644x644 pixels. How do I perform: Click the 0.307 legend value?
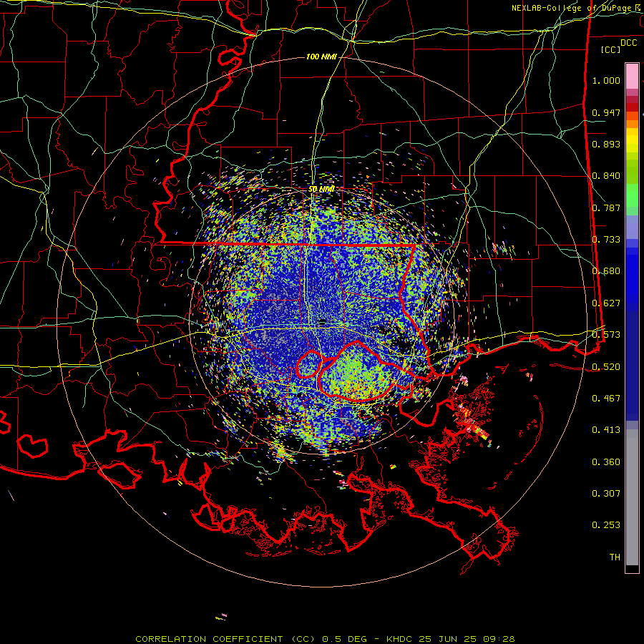click(606, 494)
